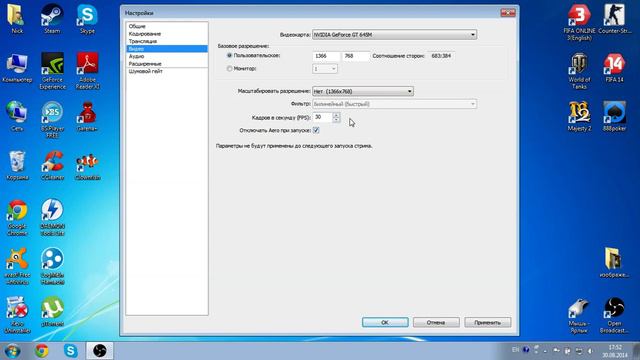Open the CCleaner desktop shortcut
This screenshot has width=640, height=360.
click(52, 165)
